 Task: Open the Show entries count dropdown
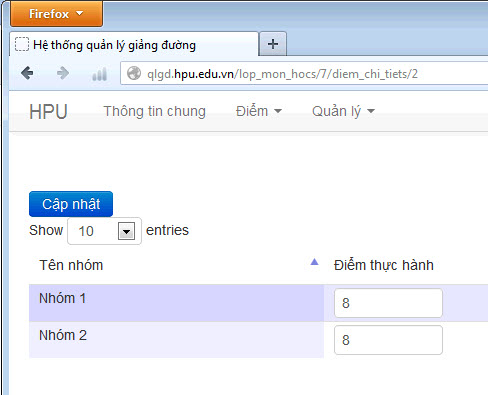tap(105, 231)
